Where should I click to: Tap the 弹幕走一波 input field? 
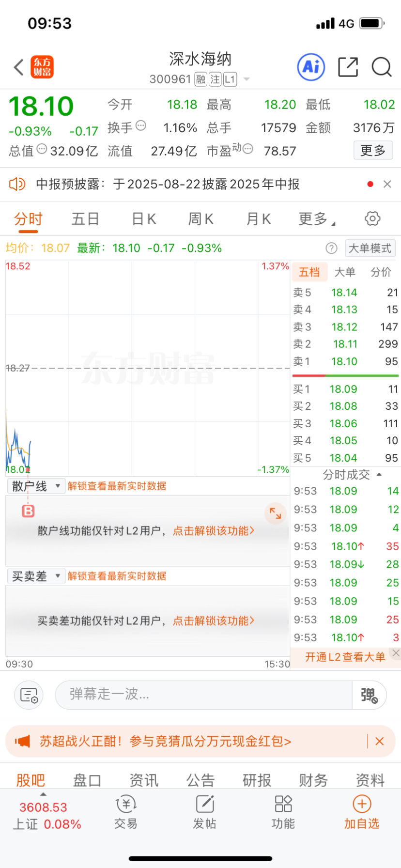(x=203, y=695)
